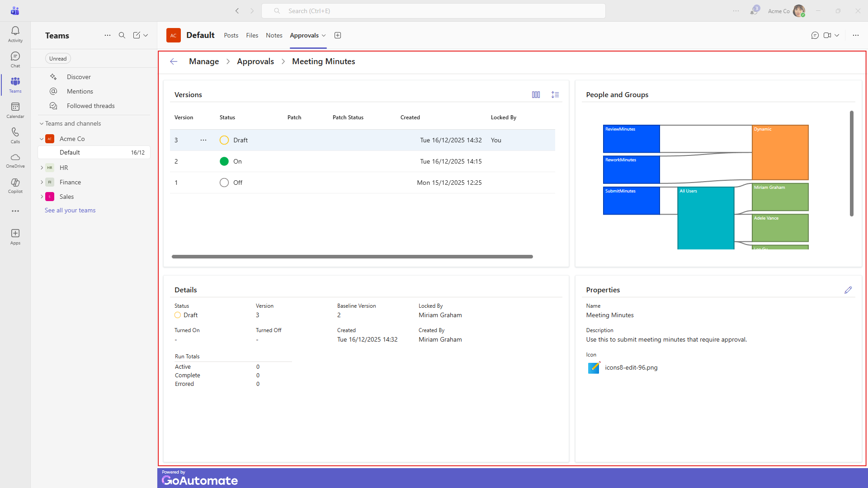
Task: Click the orange Dynamic block in diagram
Action: click(780, 153)
